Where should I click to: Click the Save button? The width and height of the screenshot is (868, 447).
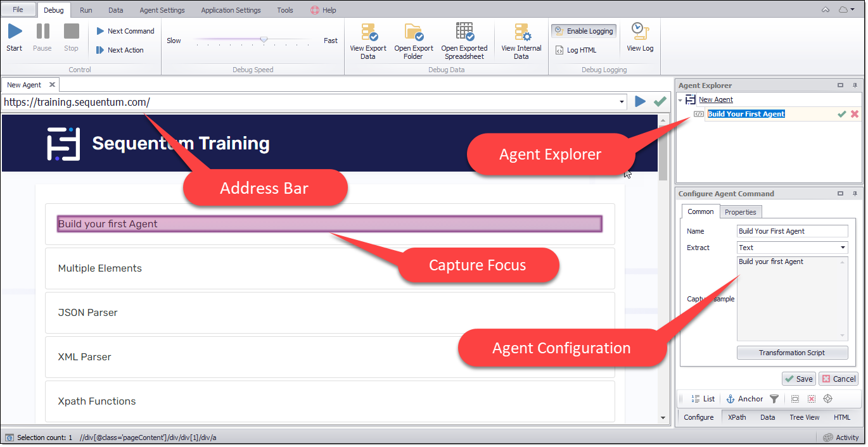pos(798,379)
